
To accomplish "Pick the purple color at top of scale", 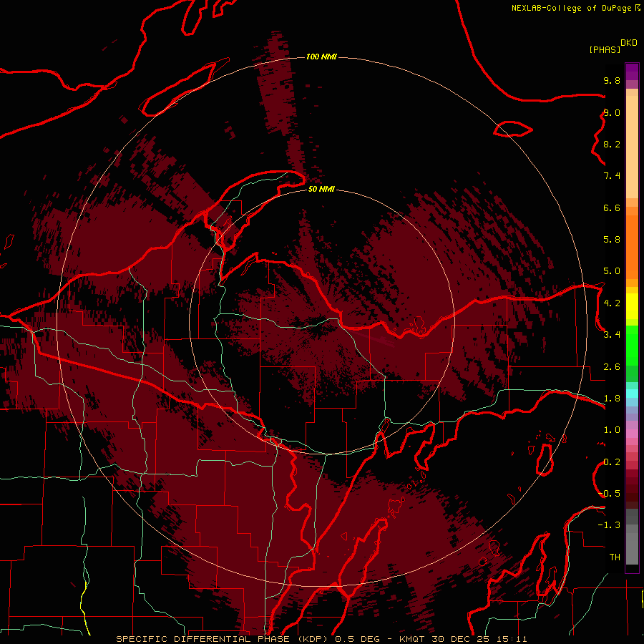I will 632,72.
